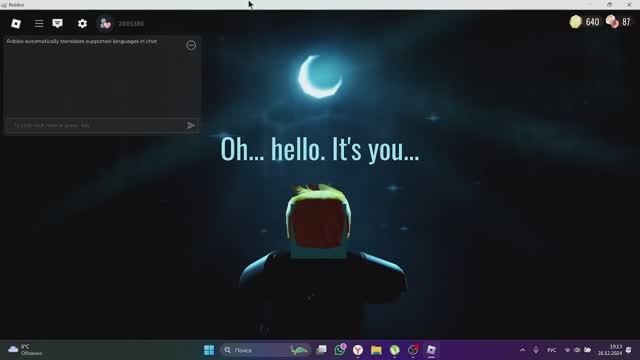Open the settings gear
This screenshot has width=640, height=360.
82,24
